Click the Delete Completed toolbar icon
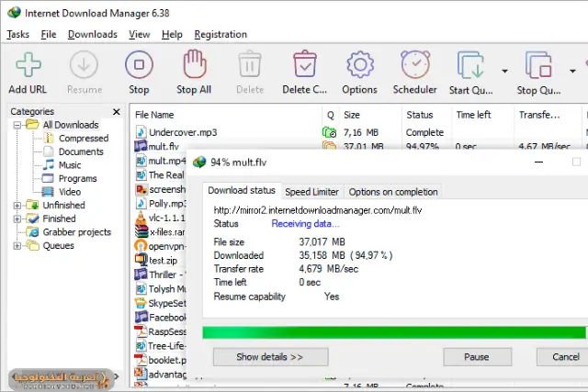This screenshot has width=588, height=392. 305,64
